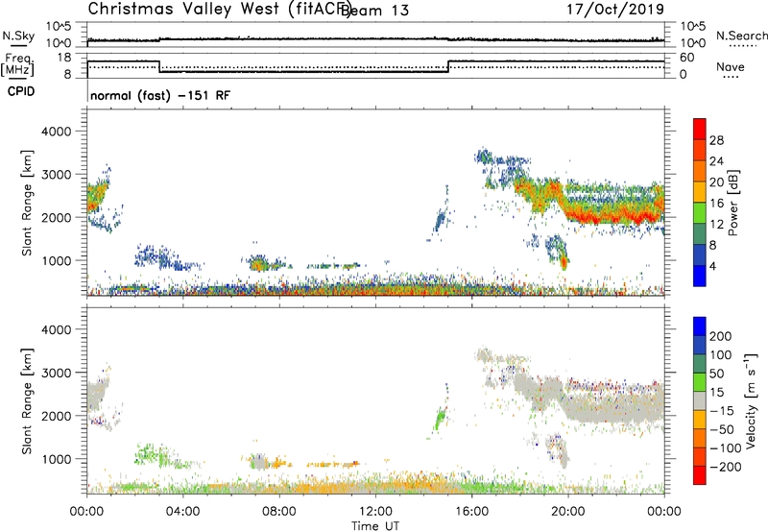Click the 'Beam 13' title text
768x532 pixels.
pos(374,11)
